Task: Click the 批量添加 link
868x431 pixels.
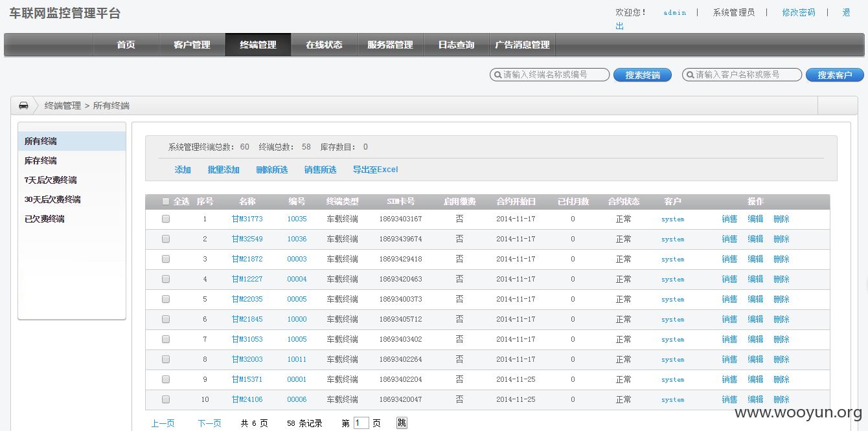Action: [223, 170]
